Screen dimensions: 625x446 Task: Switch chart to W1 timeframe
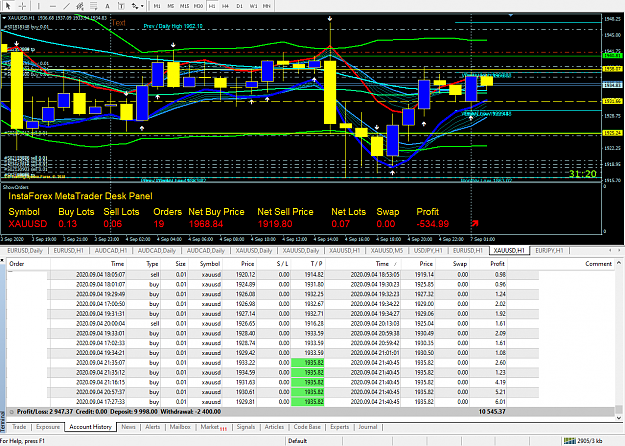coord(253,6)
